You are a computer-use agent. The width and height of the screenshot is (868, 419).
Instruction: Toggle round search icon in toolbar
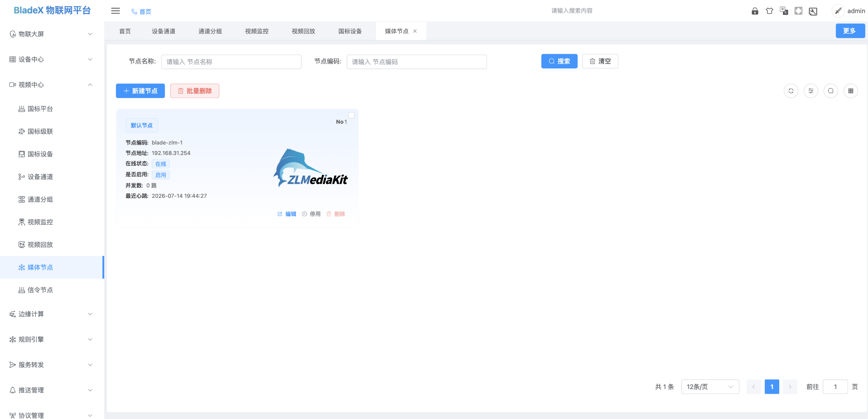pyautogui.click(x=831, y=91)
